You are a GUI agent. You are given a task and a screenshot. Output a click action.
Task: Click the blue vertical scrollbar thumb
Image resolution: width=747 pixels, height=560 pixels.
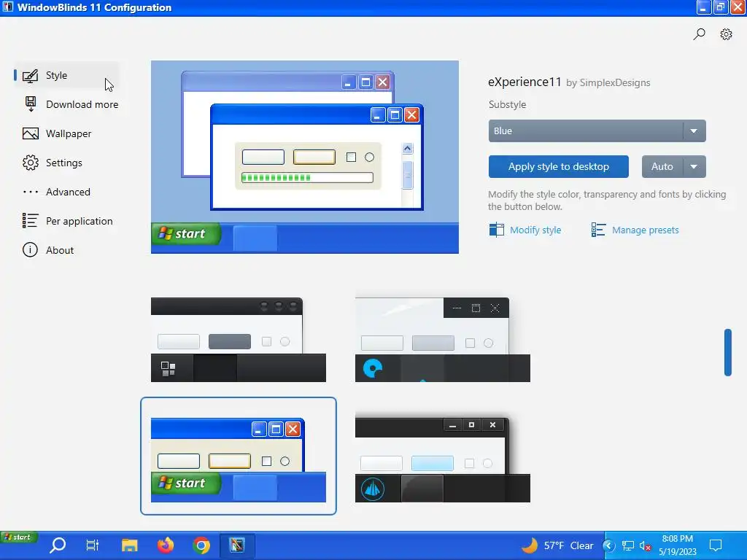coord(728,352)
